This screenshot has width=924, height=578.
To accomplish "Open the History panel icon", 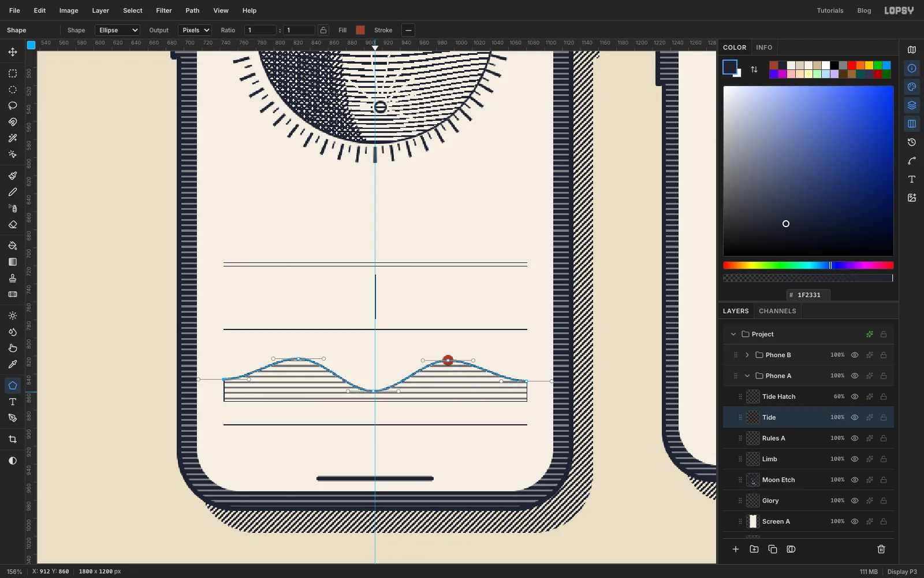I will (912, 142).
